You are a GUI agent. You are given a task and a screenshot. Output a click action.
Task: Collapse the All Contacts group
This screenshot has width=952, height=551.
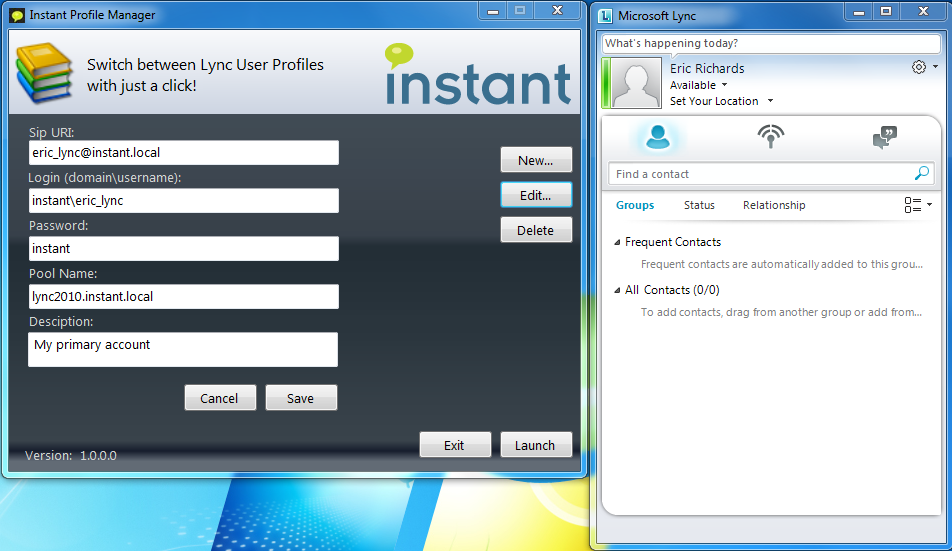617,290
